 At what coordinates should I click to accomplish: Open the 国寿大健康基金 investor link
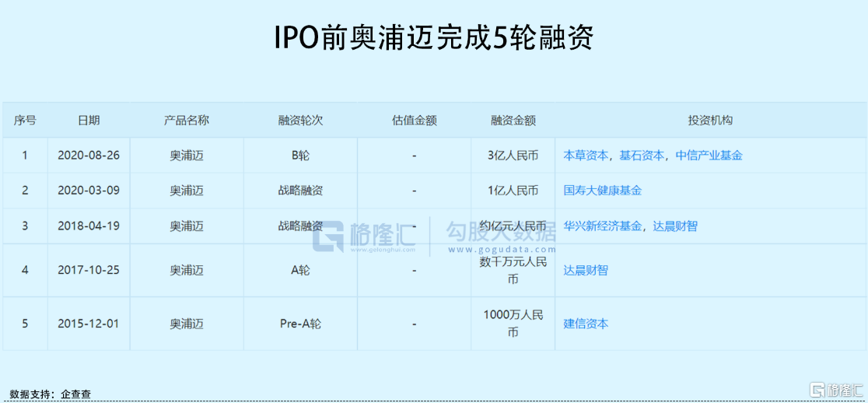602,191
